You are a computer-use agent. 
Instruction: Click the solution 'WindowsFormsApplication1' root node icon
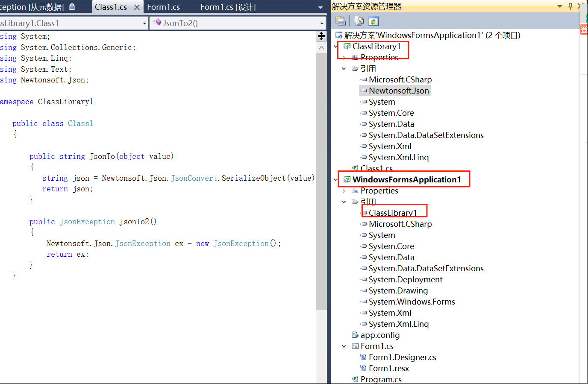coord(339,35)
